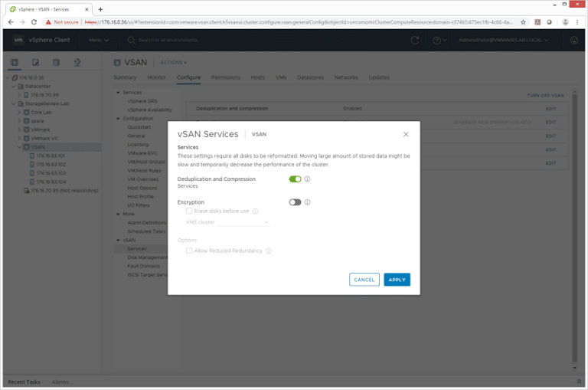Click info icon next to Deduplication toggle
The width and height of the screenshot is (588, 390).
tap(307, 179)
